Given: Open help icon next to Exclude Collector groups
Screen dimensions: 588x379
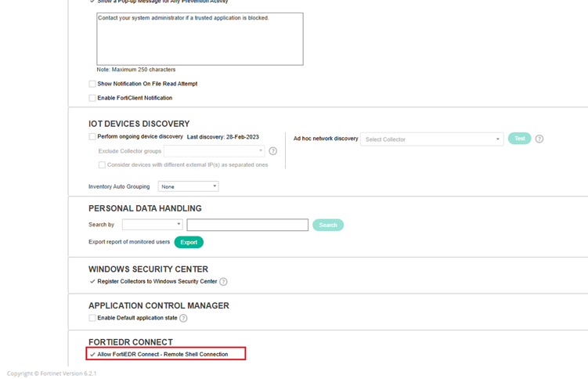Looking at the screenshot, I should click(x=273, y=151).
